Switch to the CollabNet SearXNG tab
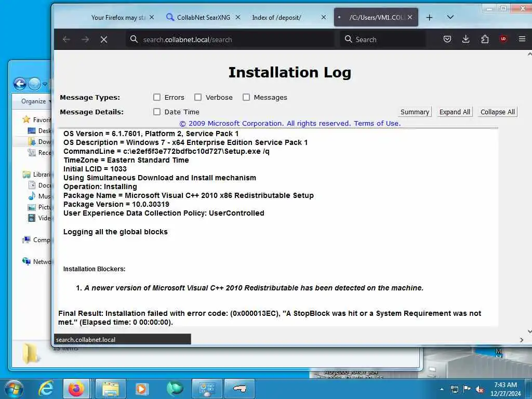Image resolution: width=532 pixels, height=399 pixels. coord(203,17)
